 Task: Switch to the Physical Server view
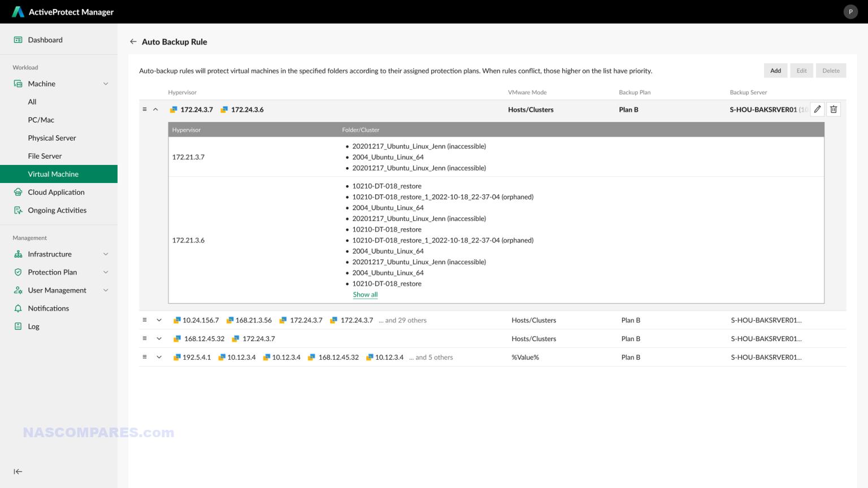(x=52, y=138)
